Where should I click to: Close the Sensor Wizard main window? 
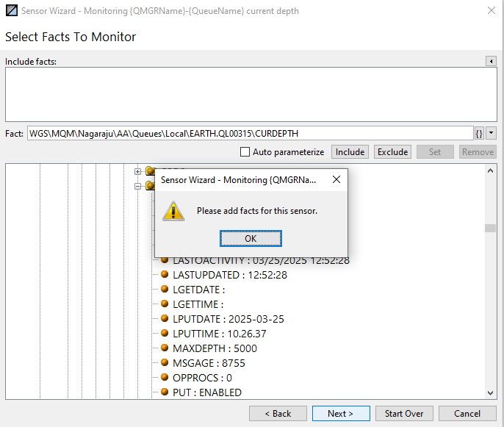click(491, 10)
